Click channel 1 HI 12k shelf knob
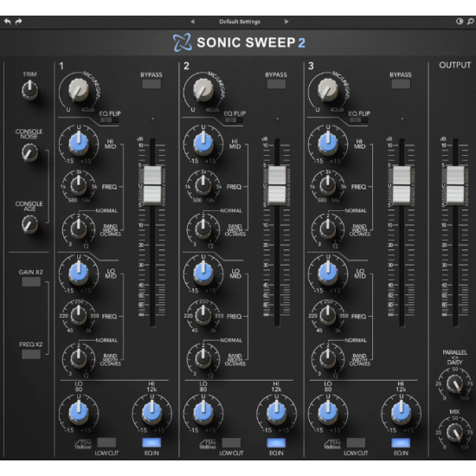This screenshot has width=476, height=476. pos(151,413)
